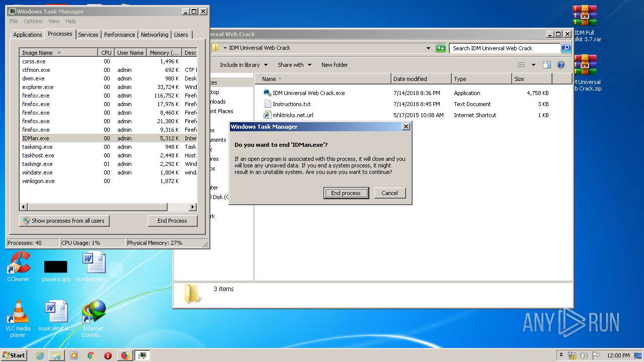
Task: Open Share with dropdown
Action: tap(294, 65)
